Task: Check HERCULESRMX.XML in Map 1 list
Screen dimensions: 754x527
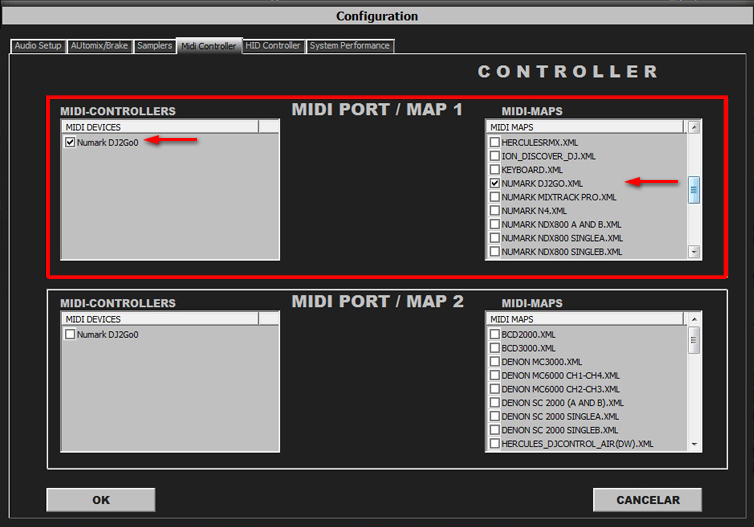Action: [495, 143]
